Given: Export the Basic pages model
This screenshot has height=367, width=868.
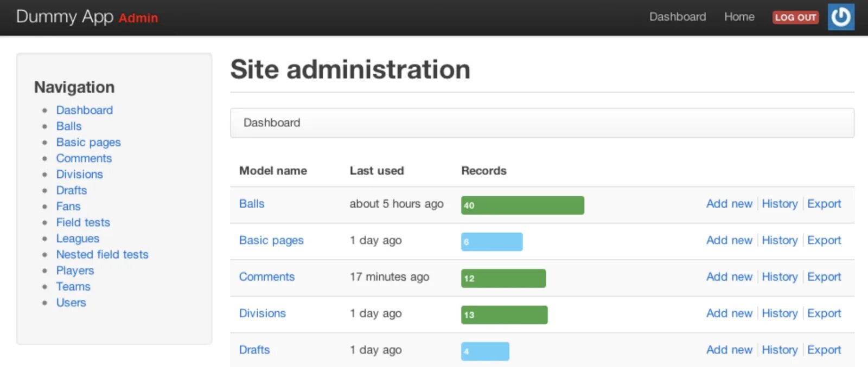Looking at the screenshot, I should tap(824, 240).
